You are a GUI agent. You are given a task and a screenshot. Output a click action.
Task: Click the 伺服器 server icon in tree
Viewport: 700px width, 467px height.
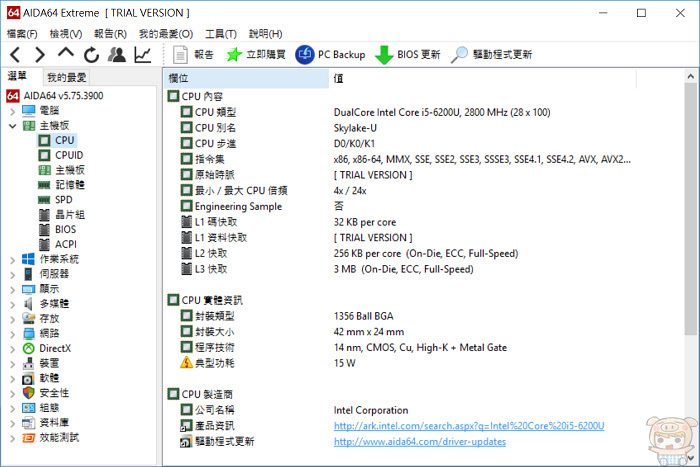[x=29, y=274]
